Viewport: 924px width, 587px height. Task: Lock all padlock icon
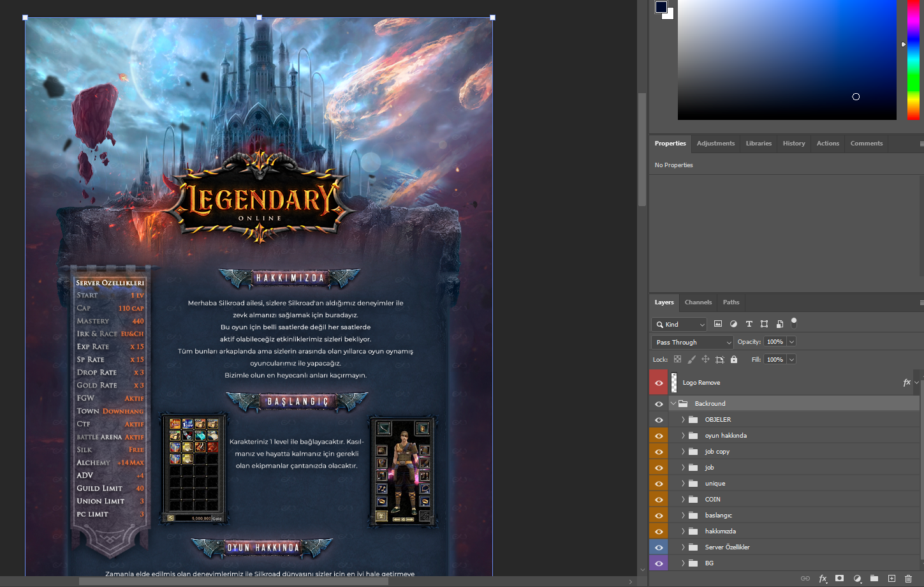734,359
